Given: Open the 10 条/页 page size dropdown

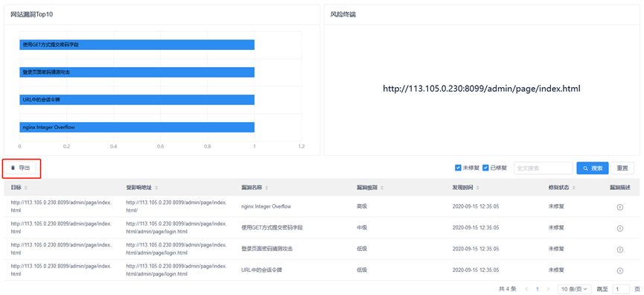Looking at the screenshot, I should (575, 289).
